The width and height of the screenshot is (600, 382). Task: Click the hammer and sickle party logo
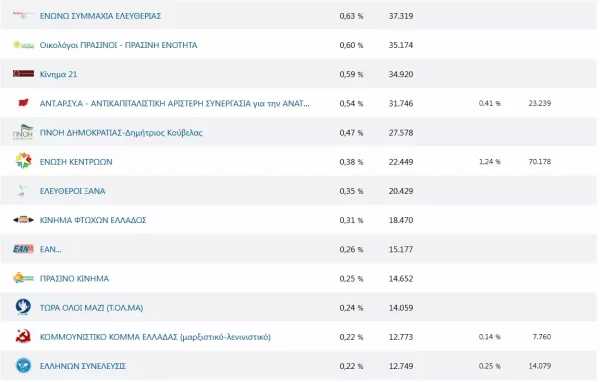click(x=23, y=336)
